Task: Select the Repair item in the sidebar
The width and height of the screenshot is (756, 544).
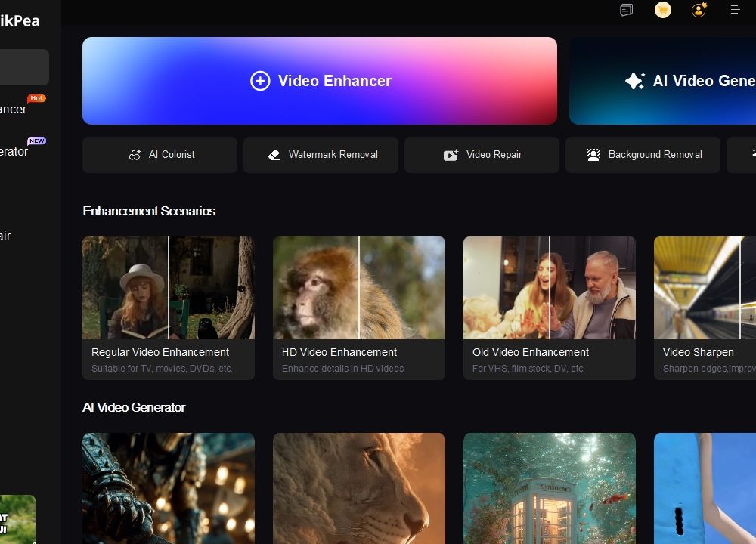Action: click(x=5, y=236)
